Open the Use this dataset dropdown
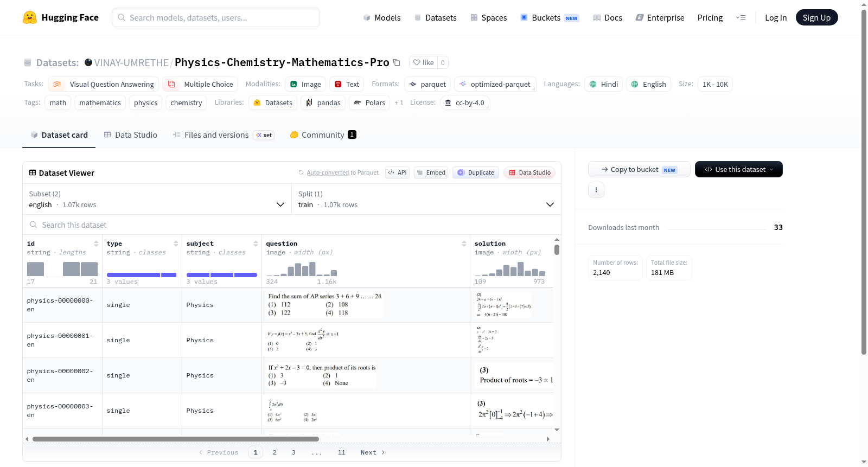The width and height of the screenshot is (868, 467). pyautogui.click(x=738, y=169)
